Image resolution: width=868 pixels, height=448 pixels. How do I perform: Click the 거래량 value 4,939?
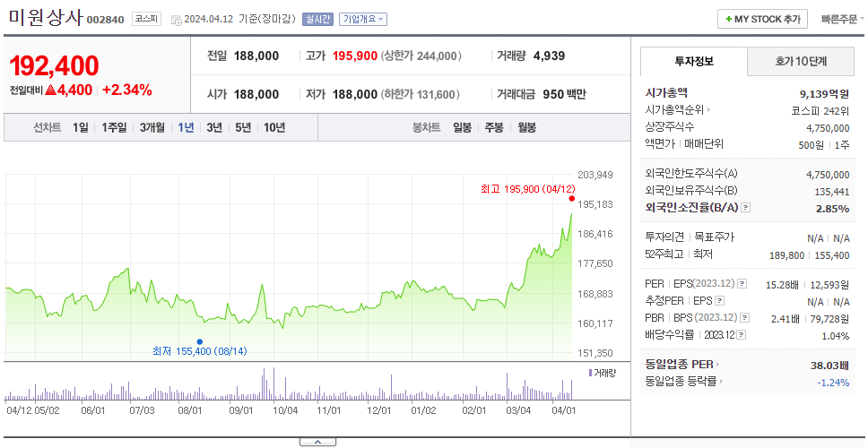(x=549, y=56)
